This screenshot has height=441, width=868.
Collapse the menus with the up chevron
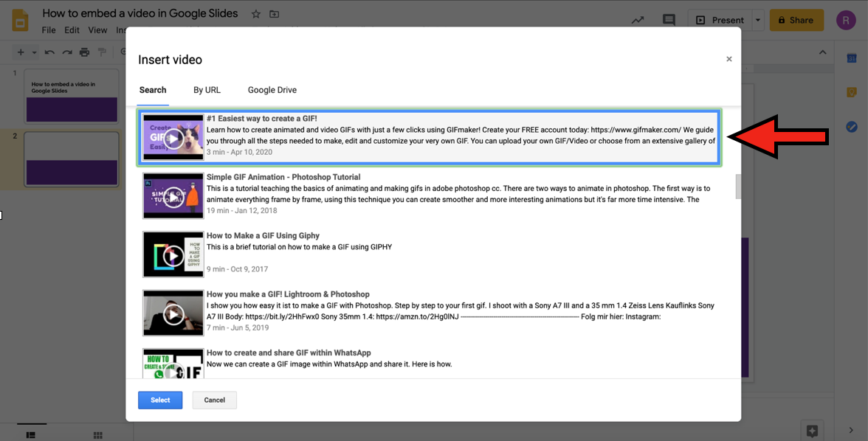point(823,52)
